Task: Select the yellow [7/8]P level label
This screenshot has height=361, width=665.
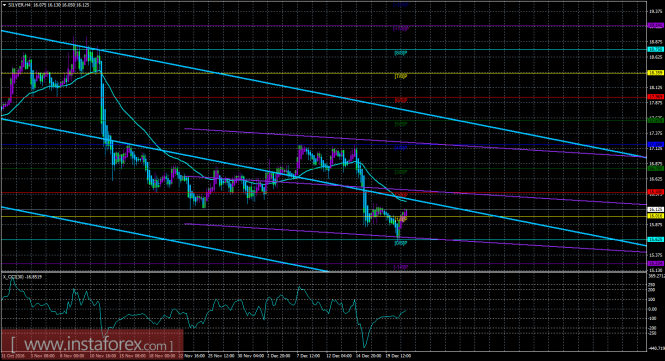Action: pos(401,76)
